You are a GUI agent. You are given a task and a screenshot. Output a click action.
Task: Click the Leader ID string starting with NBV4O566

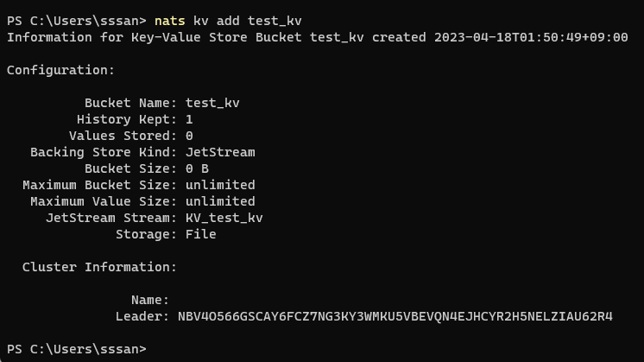[395, 316]
